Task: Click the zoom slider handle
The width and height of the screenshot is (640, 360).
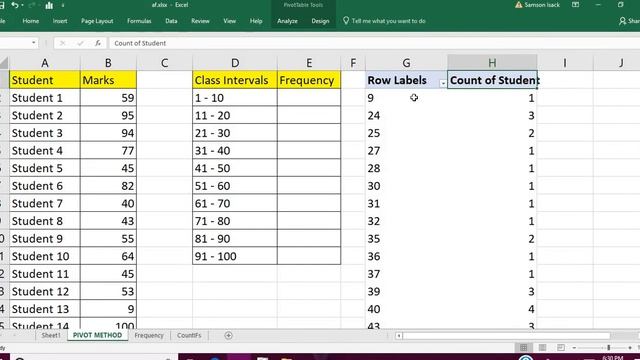Action: (x=608, y=348)
